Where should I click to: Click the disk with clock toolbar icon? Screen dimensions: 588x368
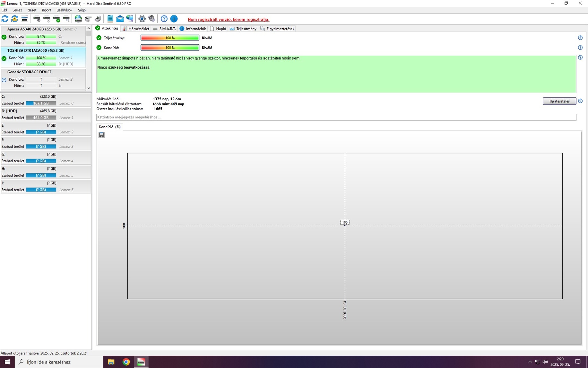(47, 19)
